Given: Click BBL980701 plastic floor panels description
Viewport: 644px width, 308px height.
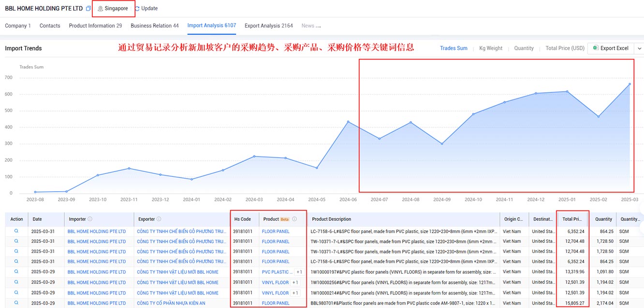Looking at the screenshot, I should point(403,303).
